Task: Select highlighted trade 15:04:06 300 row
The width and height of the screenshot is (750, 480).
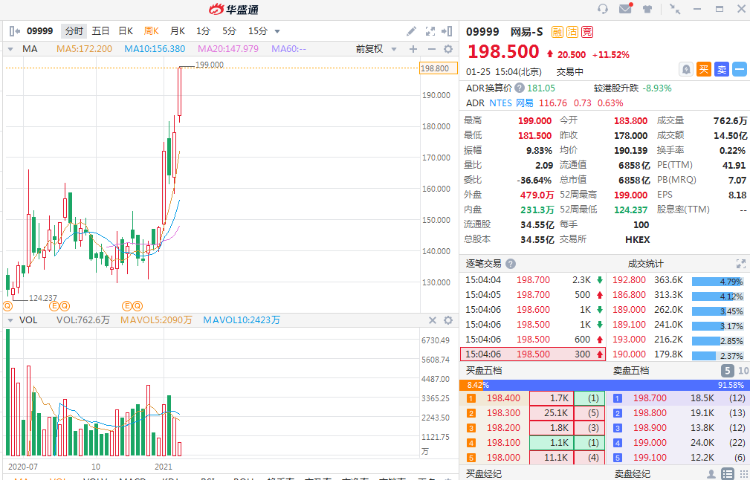Action: (x=533, y=354)
